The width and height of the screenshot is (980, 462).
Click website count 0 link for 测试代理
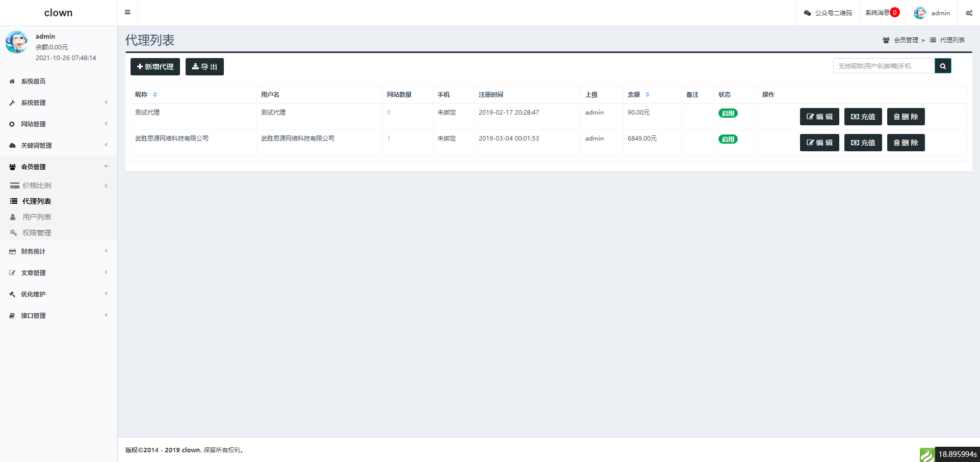[x=389, y=113]
